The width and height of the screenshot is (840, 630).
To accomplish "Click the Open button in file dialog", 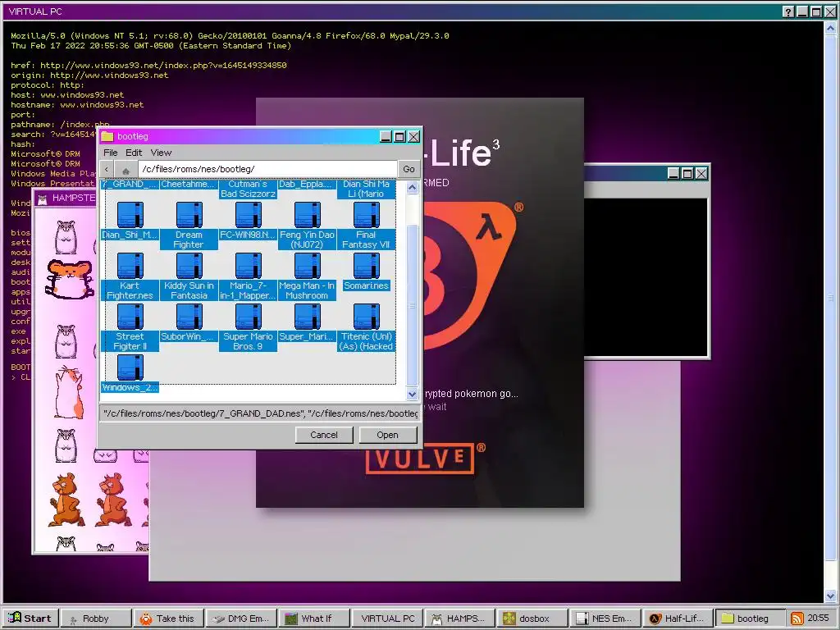I will pos(387,435).
